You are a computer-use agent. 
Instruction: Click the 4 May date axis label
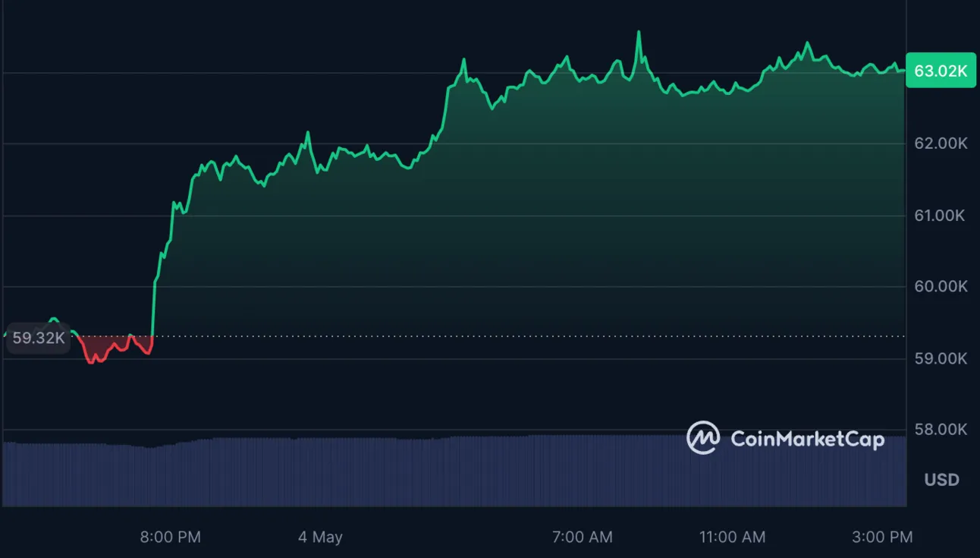pos(320,538)
